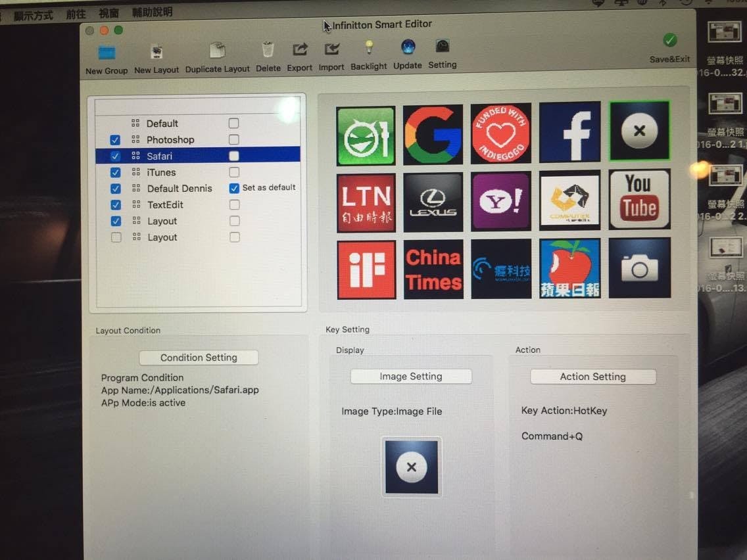
Task: Tick the default checkbox after Photoshop
Action: click(233, 139)
